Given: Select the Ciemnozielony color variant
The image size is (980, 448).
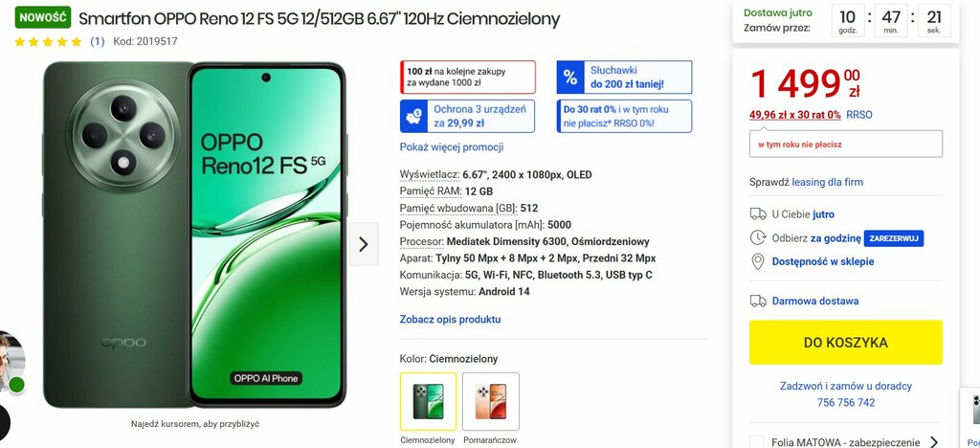Looking at the screenshot, I should point(428,401).
